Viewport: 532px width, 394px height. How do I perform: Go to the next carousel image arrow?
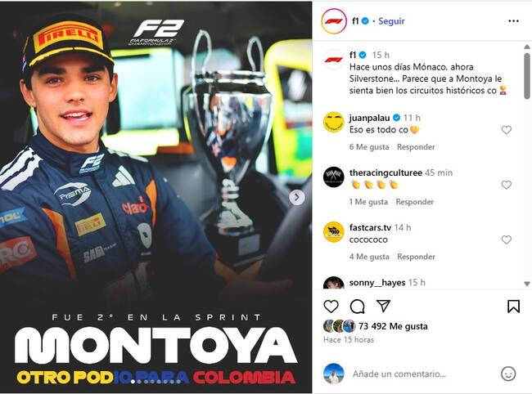pos(297,197)
